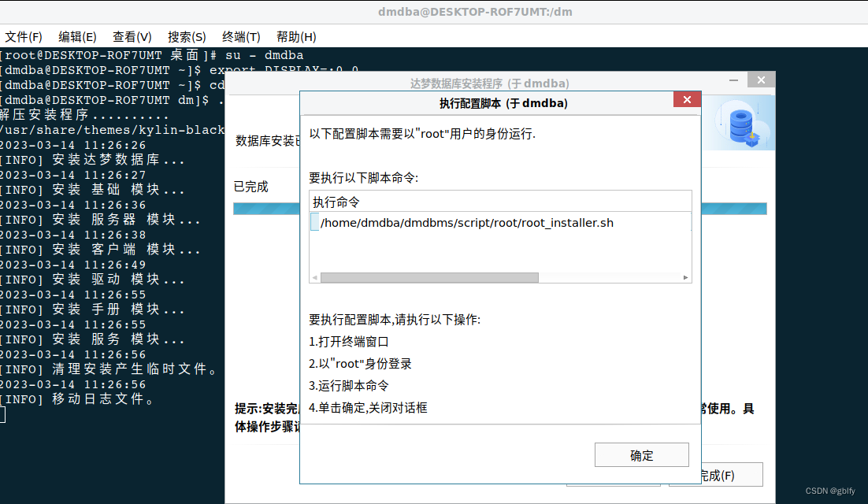Click the notice about running as root user

[x=422, y=134]
